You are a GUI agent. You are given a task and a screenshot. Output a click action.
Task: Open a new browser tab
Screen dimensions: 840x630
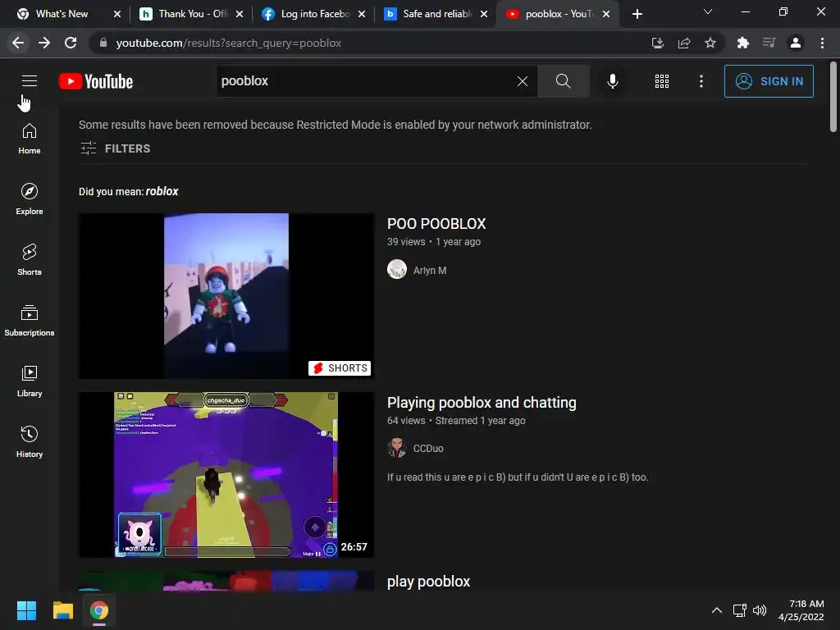[x=637, y=14]
